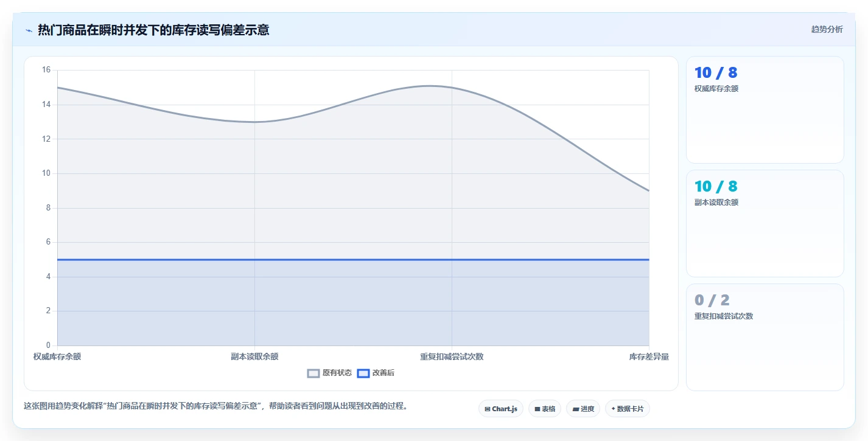Viewport: 868px width, 441px height.
Task: Click the lightning icon beside the title
Action: pos(29,30)
